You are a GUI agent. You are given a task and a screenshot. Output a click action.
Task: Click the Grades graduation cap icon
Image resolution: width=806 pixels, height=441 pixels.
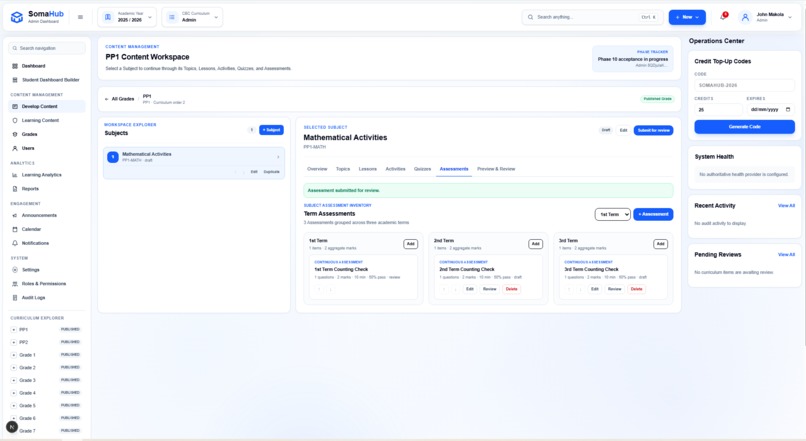(15, 134)
